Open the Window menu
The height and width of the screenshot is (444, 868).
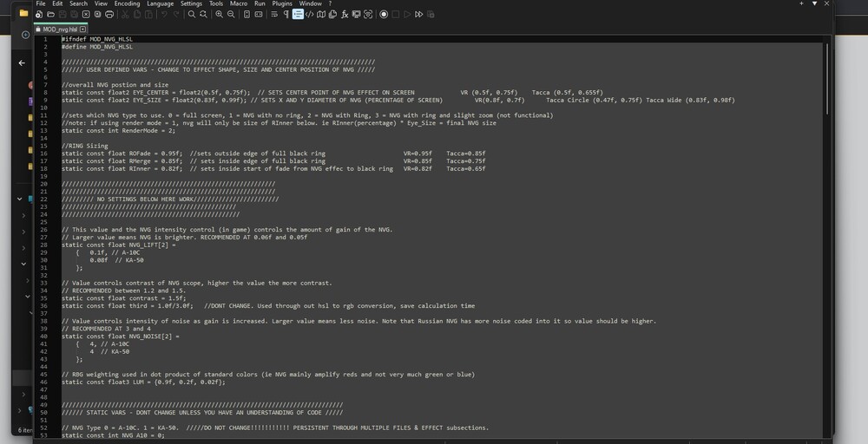(311, 3)
